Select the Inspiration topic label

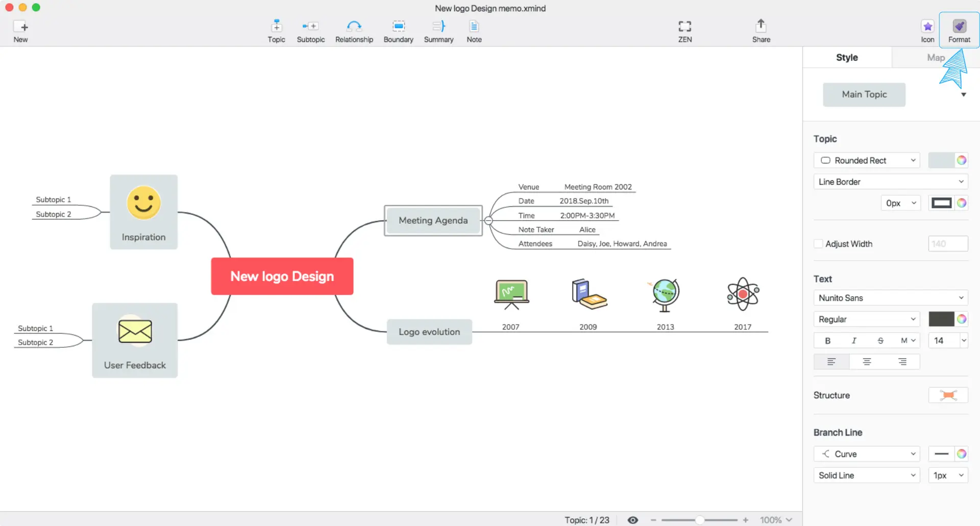pos(143,237)
